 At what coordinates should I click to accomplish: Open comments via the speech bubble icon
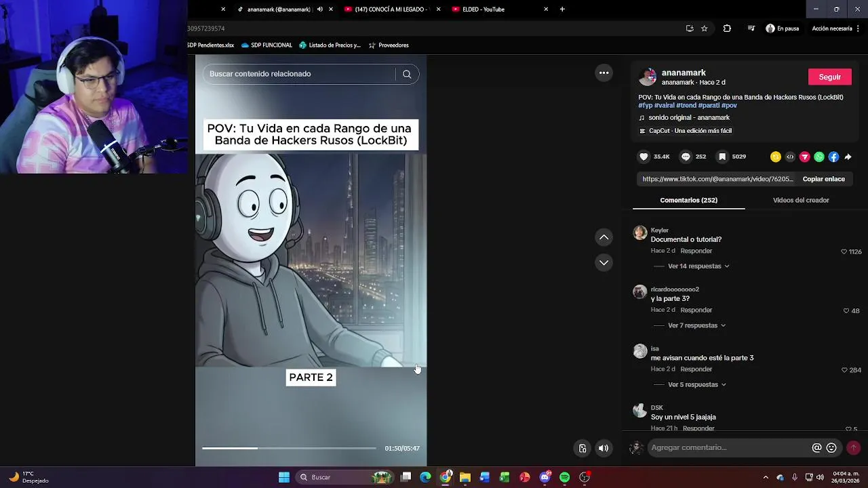click(x=686, y=157)
